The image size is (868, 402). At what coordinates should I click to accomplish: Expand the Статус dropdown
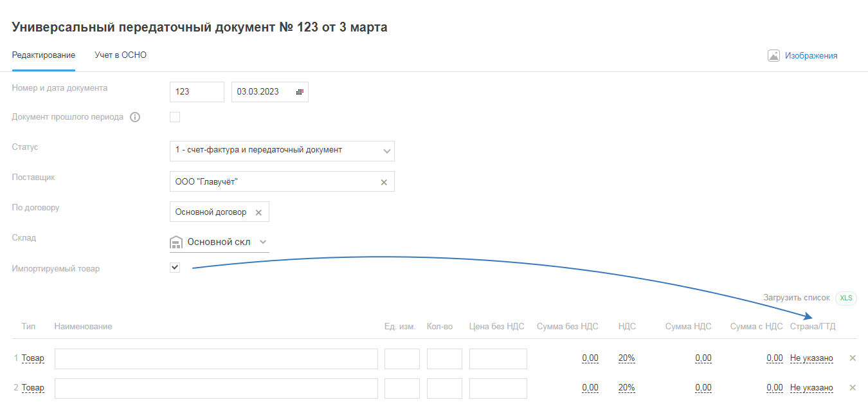pyautogui.click(x=386, y=151)
